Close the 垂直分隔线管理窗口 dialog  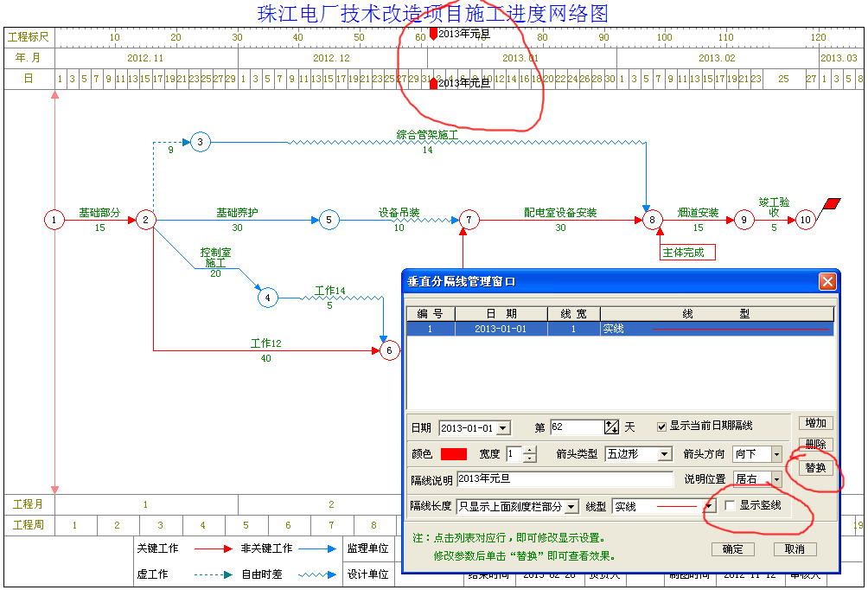click(x=827, y=281)
